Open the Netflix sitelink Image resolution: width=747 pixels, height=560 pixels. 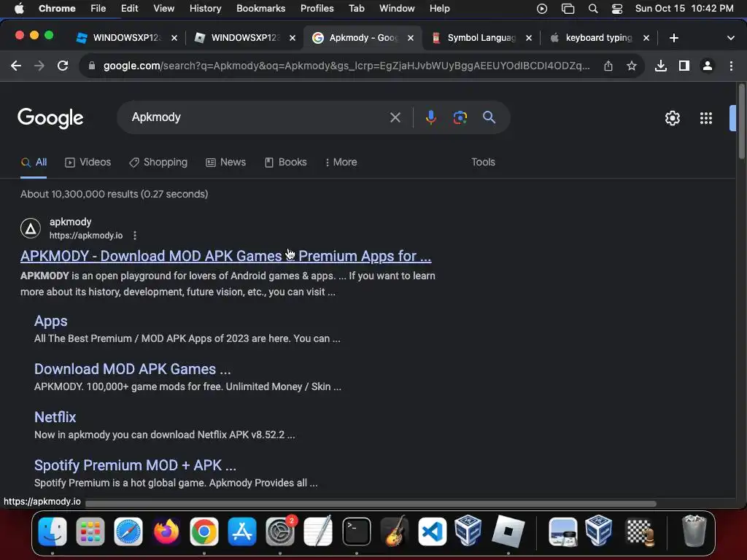(55, 417)
